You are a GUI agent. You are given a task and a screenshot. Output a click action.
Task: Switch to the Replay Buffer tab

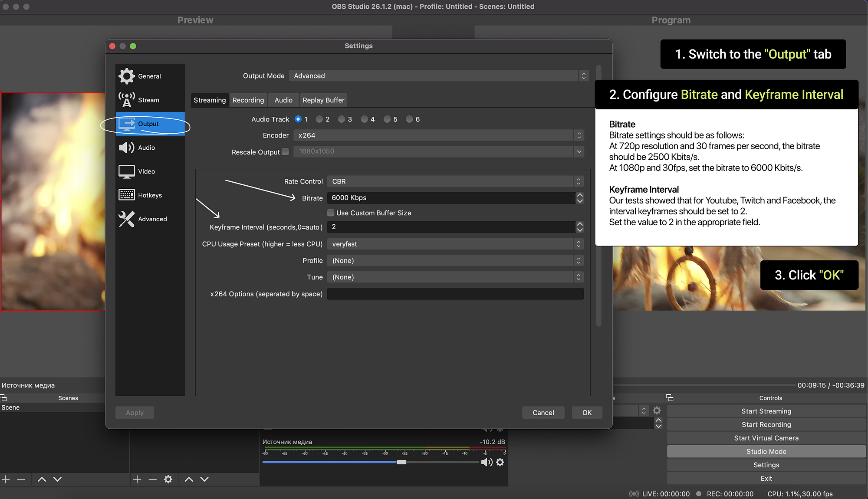pos(323,100)
